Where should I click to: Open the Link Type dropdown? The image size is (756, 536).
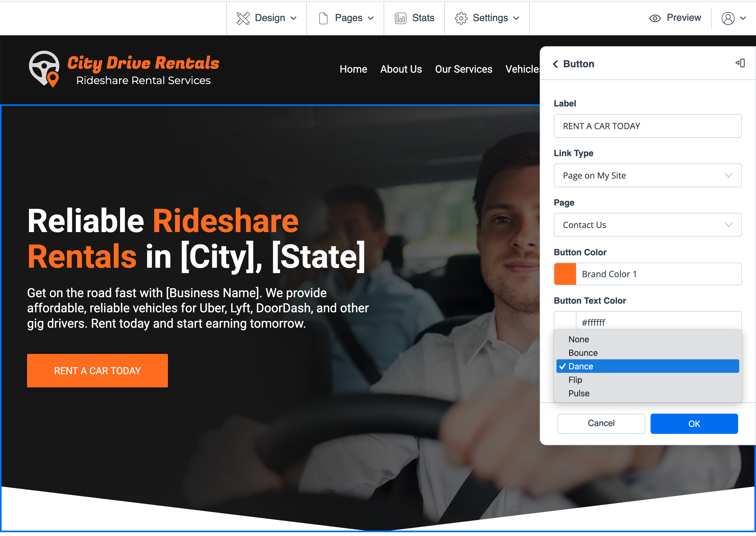click(x=647, y=175)
